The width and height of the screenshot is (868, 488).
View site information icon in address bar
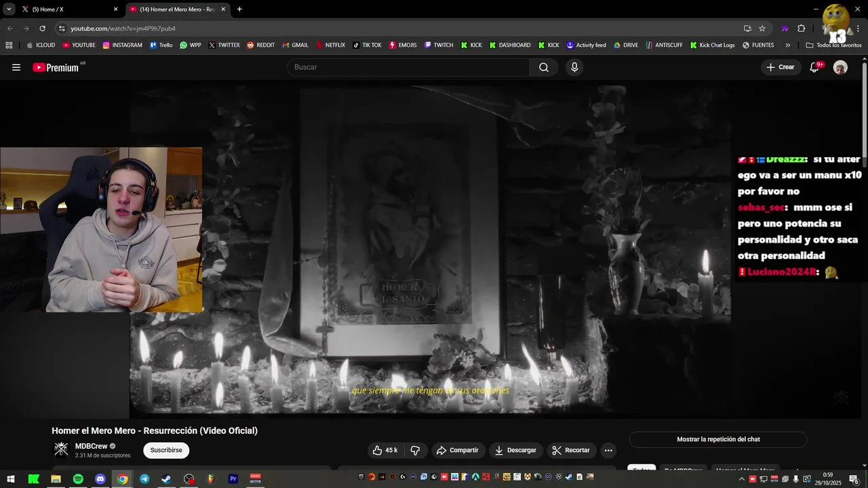[x=62, y=28]
